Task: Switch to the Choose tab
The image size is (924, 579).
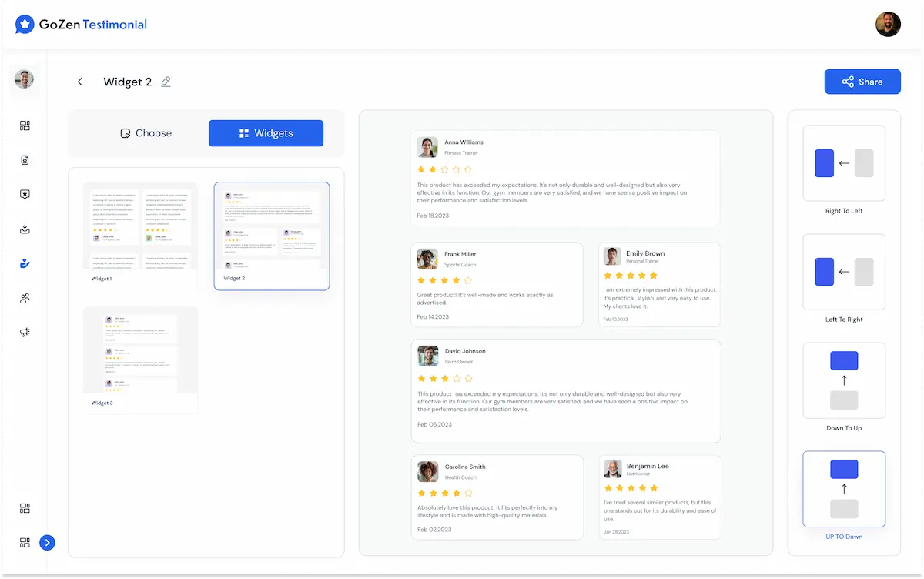Action: [x=146, y=133]
